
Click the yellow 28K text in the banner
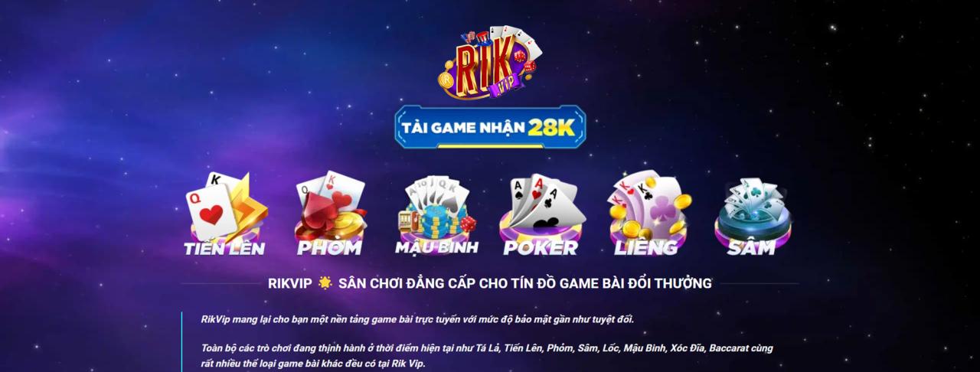[551, 127]
